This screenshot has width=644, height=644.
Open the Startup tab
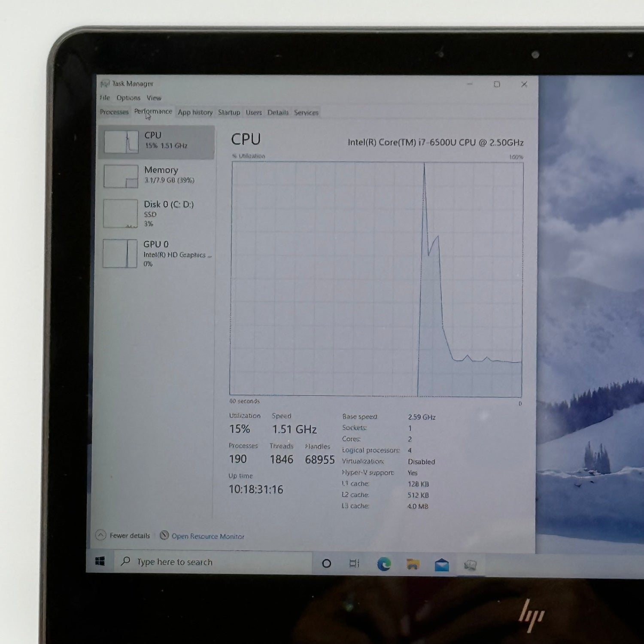point(229,112)
